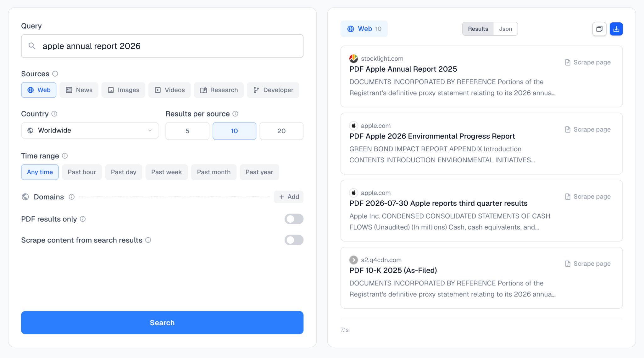Viewport: 644px width, 358px height.
Task: Select the Images source
Action: (x=123, y=90)
